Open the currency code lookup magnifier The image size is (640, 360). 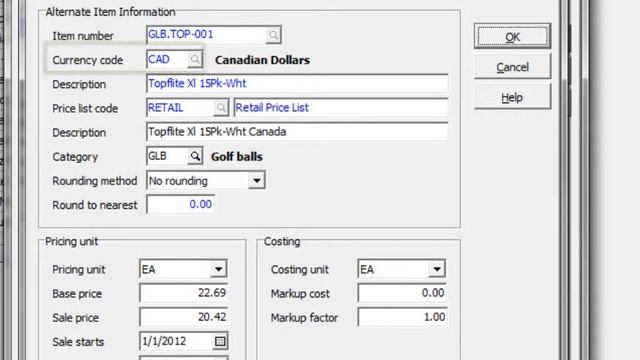[195, 60]
